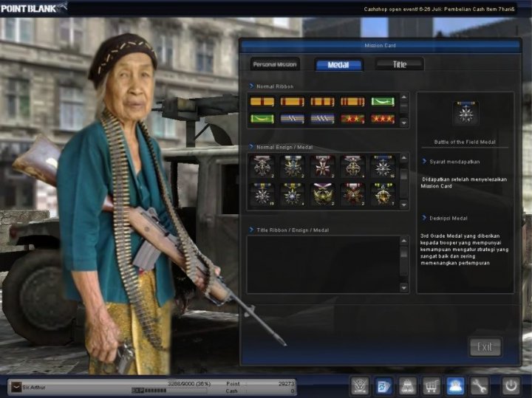Open the clan emblem icon in the bottom bar
This screenshot has height=398, width=532.
[360, 385]
